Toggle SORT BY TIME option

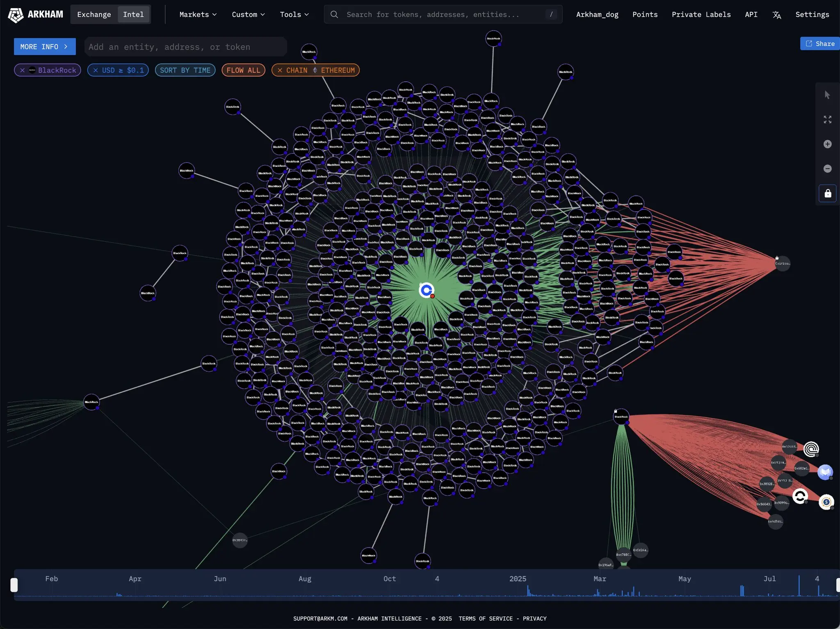click(185, 70)
